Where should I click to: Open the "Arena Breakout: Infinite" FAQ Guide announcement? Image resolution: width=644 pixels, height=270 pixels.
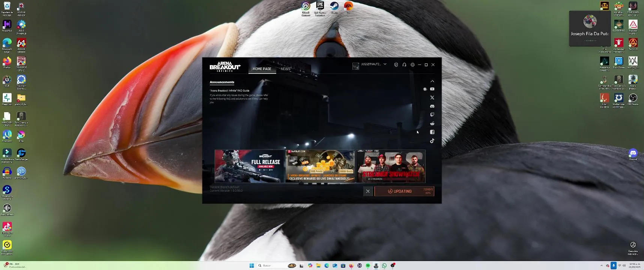tap(230, 90)
